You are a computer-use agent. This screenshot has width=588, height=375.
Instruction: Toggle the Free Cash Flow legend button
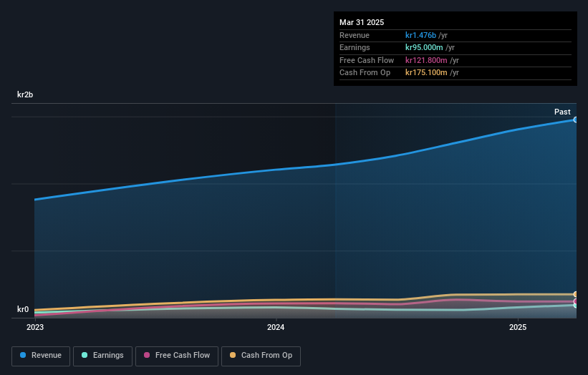(x=177, y=356)
